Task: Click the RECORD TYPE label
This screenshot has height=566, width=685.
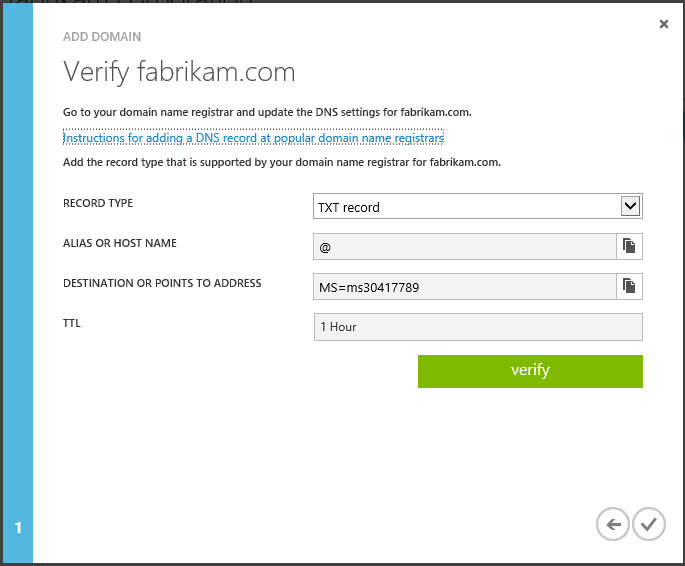Action: (x=98, y=204)
